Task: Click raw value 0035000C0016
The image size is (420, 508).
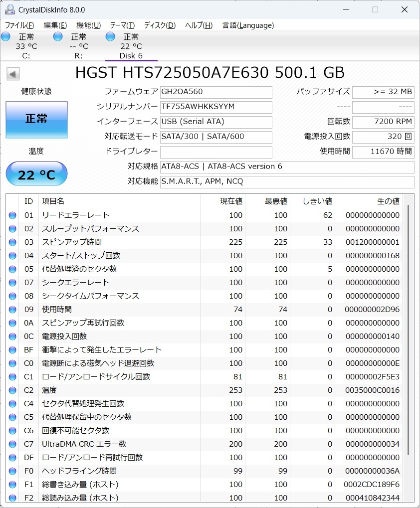Action: point(372,390)
